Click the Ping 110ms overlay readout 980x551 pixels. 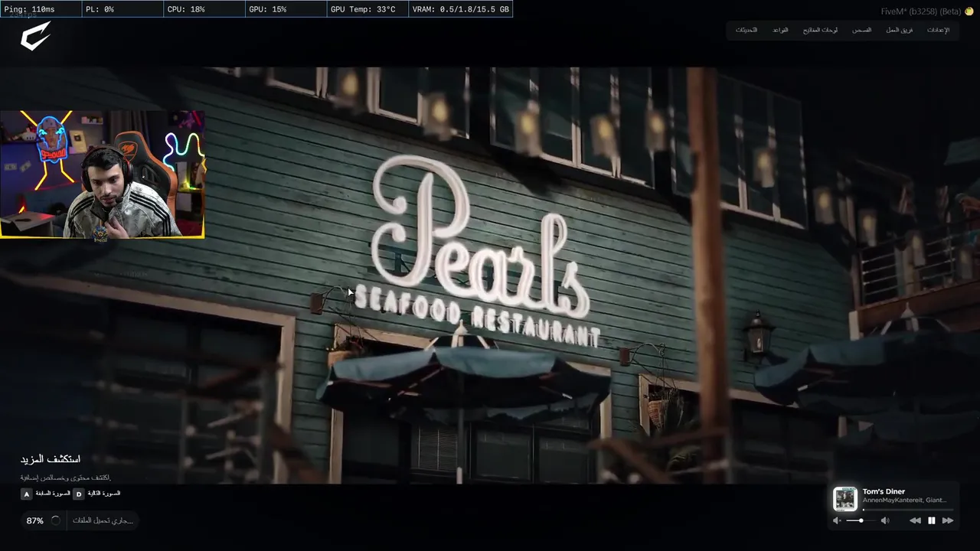pyautogui.click(x=40, y=9)
